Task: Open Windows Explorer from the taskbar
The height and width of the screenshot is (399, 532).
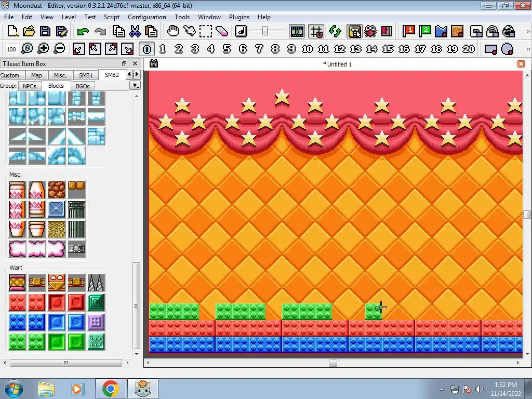Action: click(x=46, y=389)
